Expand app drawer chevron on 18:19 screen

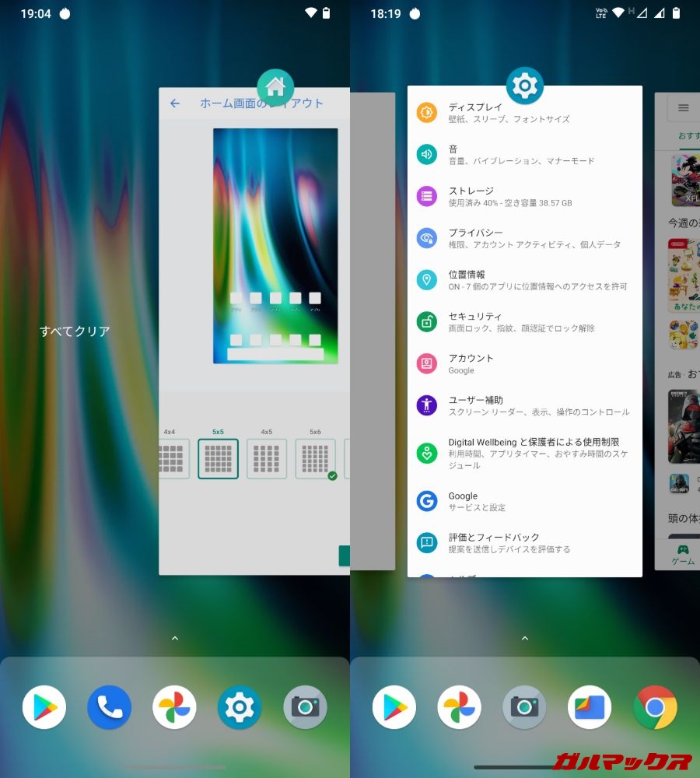click(525, 638)
